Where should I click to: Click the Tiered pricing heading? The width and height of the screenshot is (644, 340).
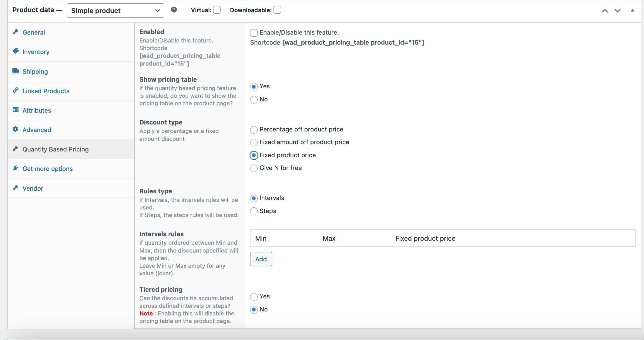tap(161, 289)
